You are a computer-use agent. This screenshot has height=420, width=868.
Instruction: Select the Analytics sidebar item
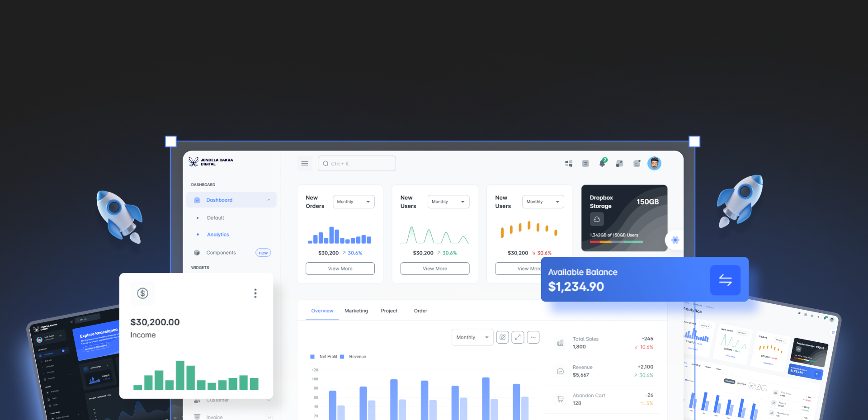(218, 235)
